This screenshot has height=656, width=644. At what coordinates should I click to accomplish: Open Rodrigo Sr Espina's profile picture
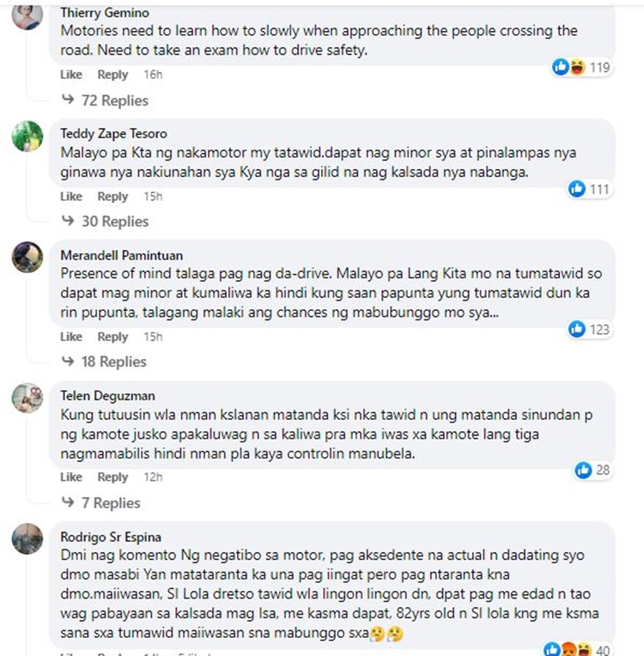pos(27,538)
